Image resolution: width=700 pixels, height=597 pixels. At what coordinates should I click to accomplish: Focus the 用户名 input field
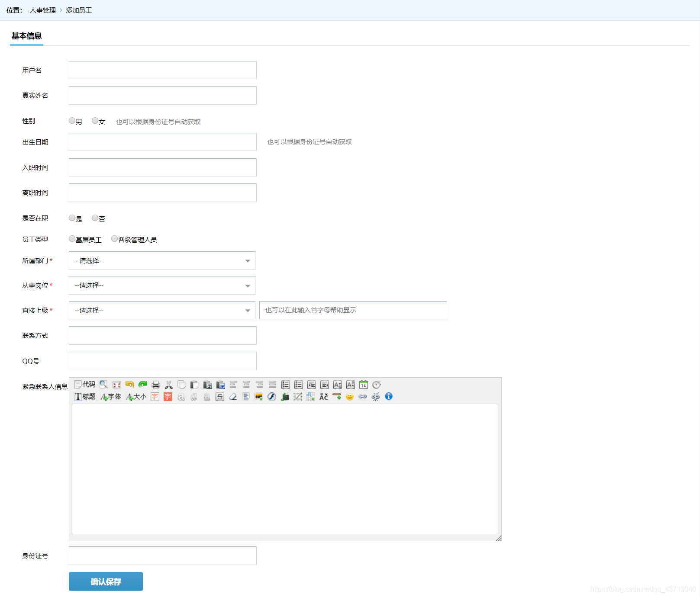tap(163, 70)
